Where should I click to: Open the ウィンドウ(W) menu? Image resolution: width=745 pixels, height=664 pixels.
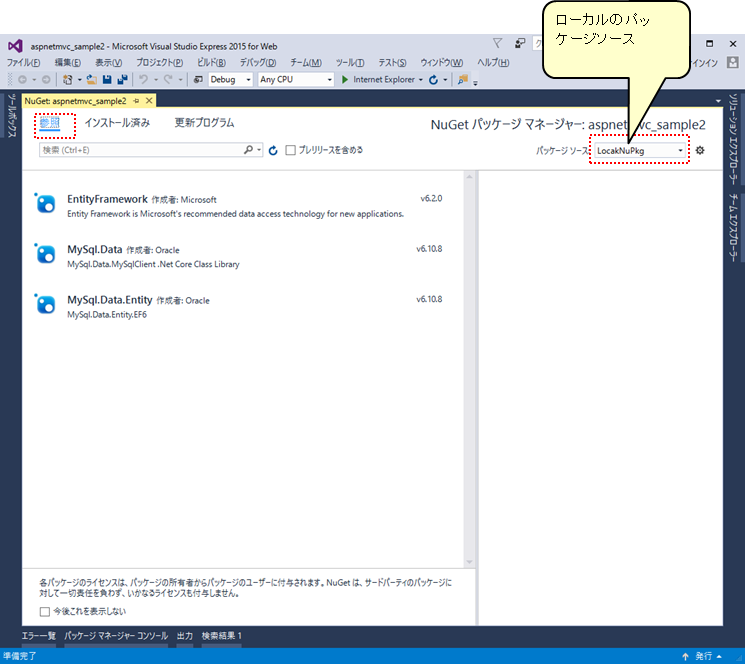[441, 63]
